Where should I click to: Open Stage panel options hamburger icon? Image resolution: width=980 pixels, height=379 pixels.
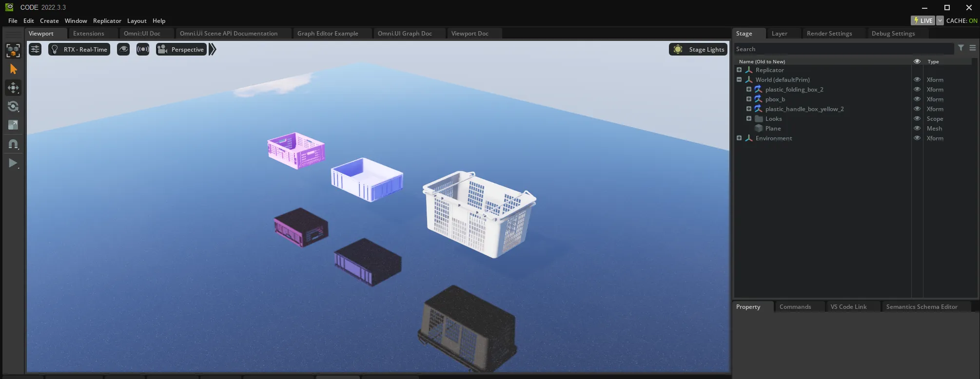[973, 48]
